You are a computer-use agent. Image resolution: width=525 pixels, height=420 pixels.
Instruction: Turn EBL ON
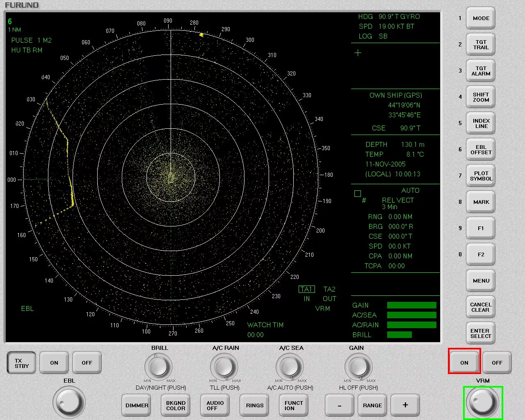tap(54, 363)
